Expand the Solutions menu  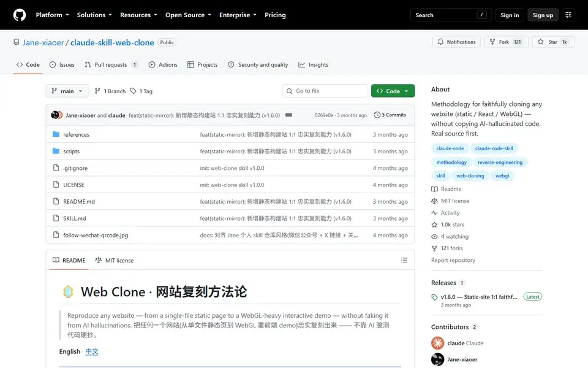94,15
